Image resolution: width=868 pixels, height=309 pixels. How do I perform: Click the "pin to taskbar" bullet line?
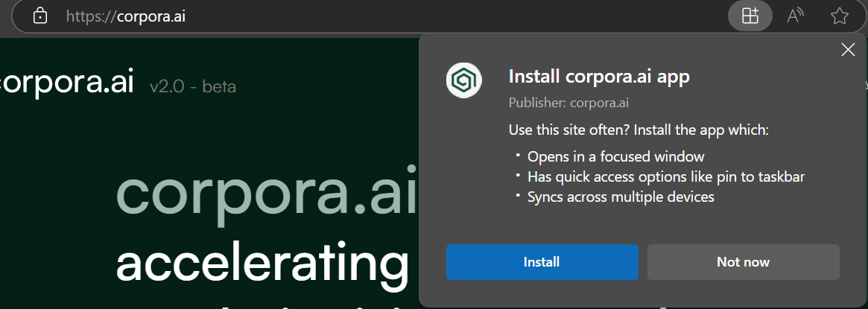coord(665,176)
